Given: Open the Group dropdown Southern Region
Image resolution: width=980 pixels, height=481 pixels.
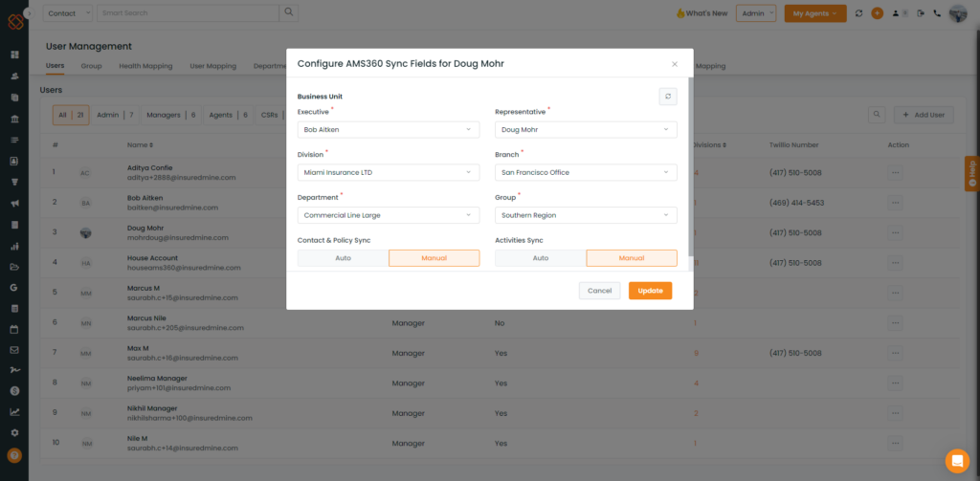Looking at the screenshot, I should point(586,215).
